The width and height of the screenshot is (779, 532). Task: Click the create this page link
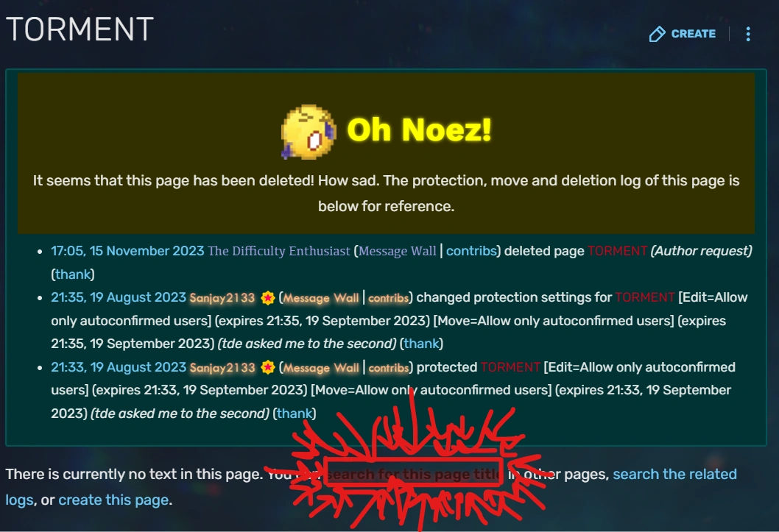click(x=114, y=500)
